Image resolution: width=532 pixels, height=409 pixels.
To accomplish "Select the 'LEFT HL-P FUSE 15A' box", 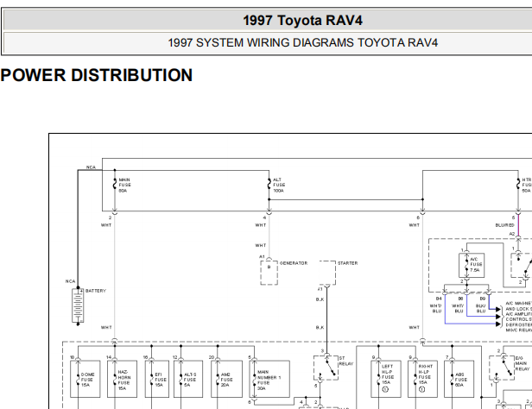I will (386, 379).
